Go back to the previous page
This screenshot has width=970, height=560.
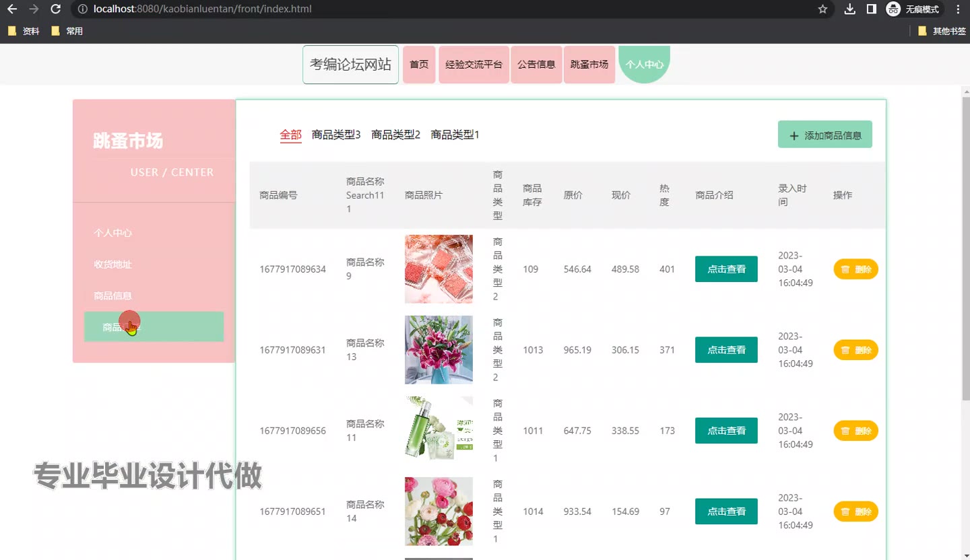point(12,9)
